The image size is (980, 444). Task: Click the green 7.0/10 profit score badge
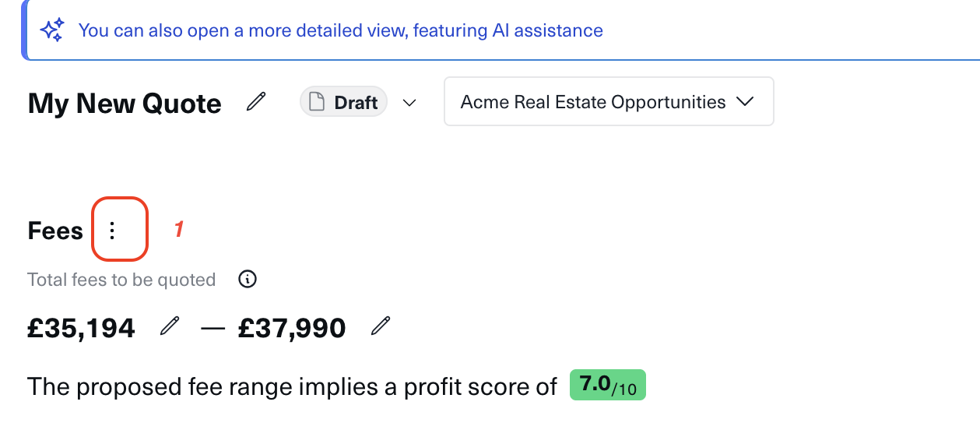click(607, 386)
